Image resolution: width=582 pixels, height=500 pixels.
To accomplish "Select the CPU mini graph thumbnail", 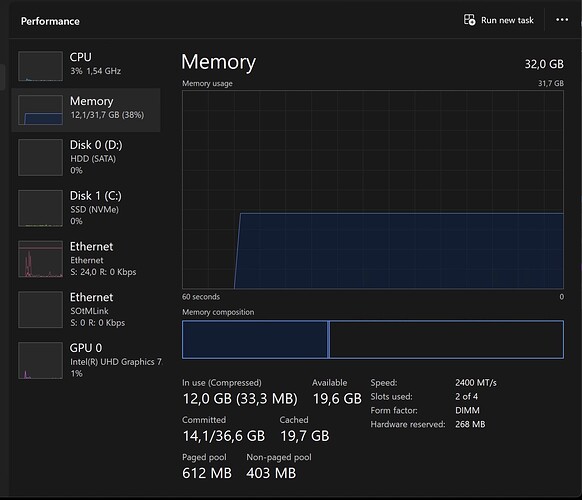I will pyautogui.click(x=40, y=66).
